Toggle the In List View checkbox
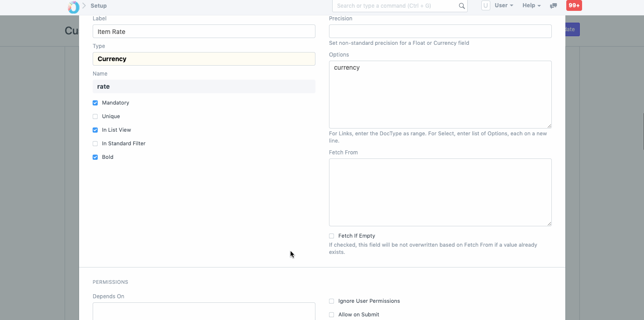This screenshot has width=644, height=320. tap(95, 130)
